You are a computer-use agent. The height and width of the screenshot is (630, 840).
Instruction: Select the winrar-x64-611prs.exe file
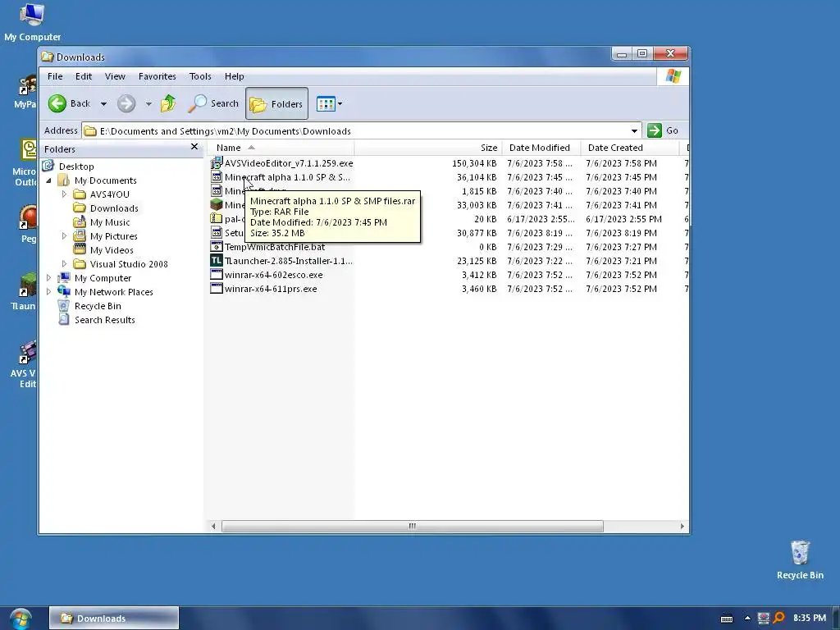[271, 289]
